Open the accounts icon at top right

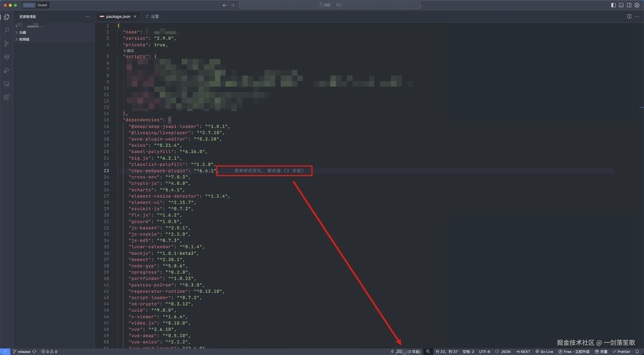(x=637, y=5)
